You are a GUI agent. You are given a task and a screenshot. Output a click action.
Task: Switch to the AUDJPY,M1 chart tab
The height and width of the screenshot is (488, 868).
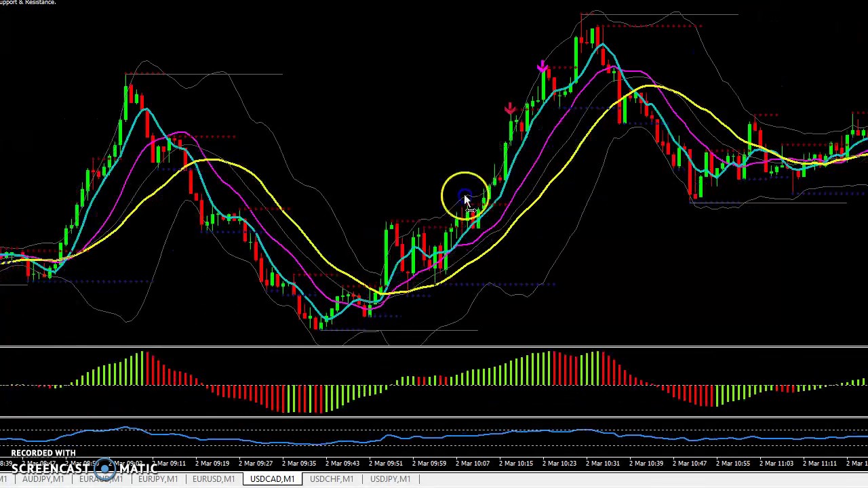click(43, 479)
